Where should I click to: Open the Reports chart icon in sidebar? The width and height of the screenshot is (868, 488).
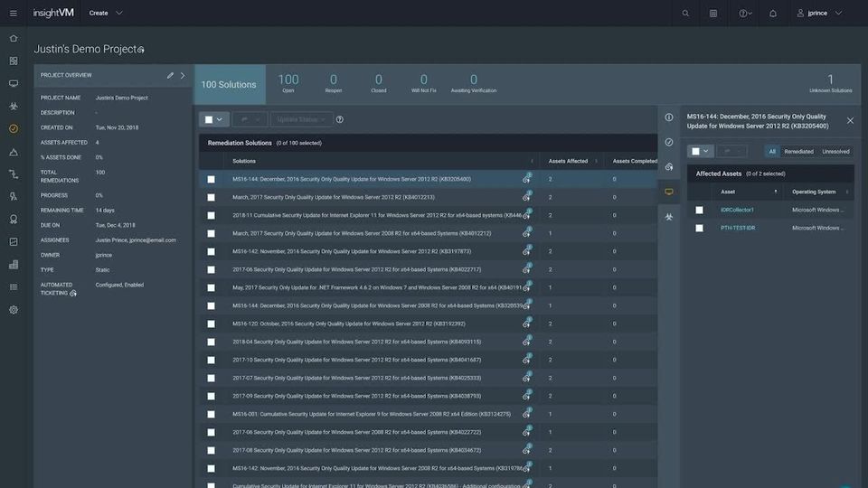point(14,242)
